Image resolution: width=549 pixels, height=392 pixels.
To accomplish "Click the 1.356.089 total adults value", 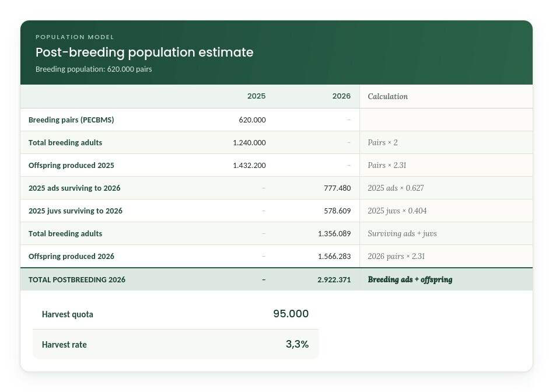I will coord(334,233).
